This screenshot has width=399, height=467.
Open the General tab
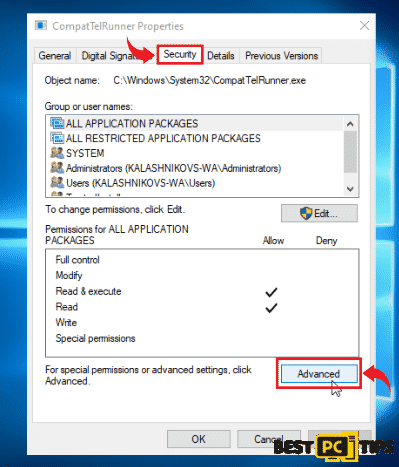point(55,56)
